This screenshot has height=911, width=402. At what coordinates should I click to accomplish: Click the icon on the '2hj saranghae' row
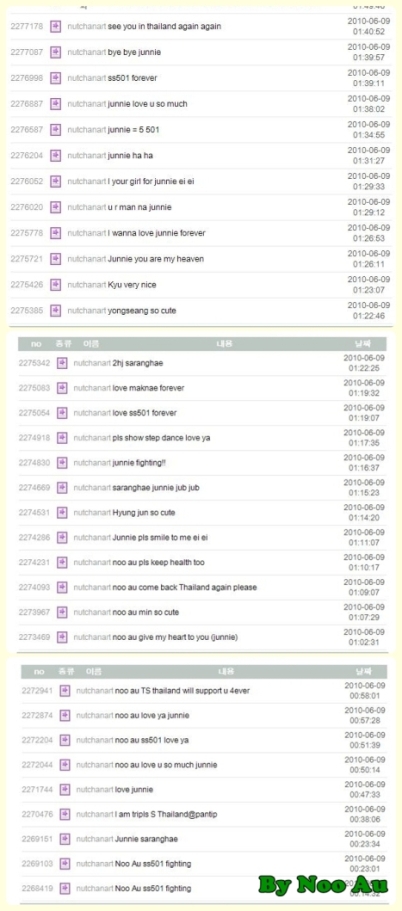pos(62,363)
